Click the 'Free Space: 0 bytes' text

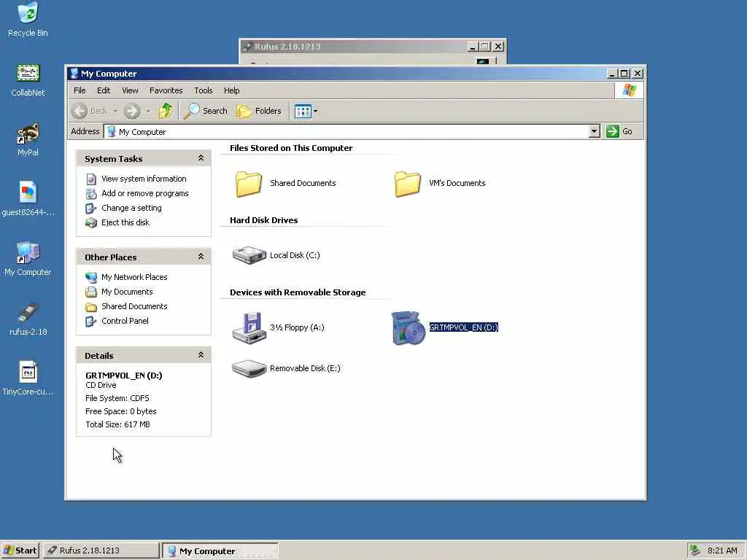(121, 411)
